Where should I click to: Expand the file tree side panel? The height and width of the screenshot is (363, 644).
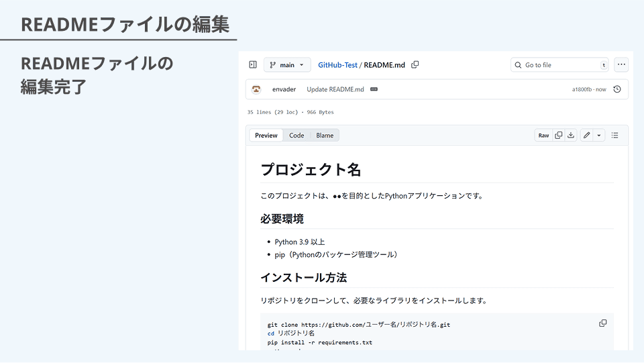pyautogui.click(x=253, y=65)
